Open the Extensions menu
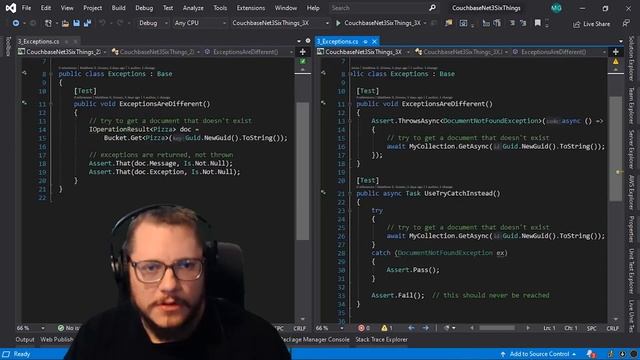The height and width of the screenshot is (360, 640). point(251,8)
